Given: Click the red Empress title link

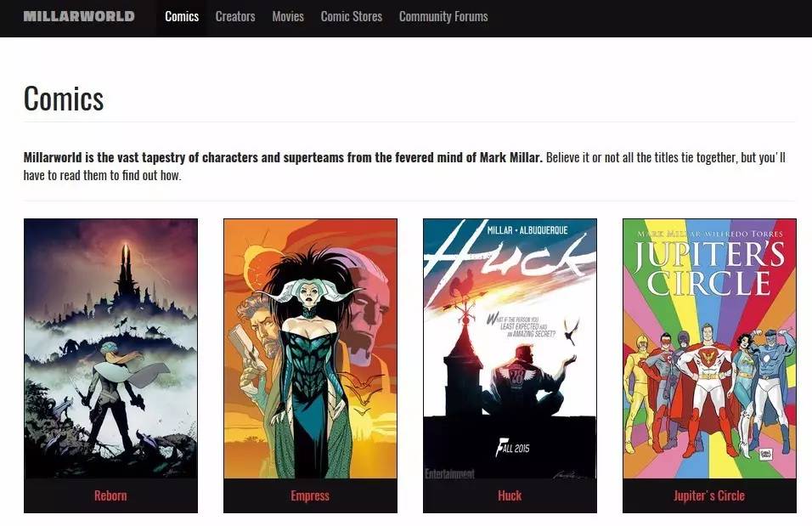Looking at the screenshot, I should 310,495.
